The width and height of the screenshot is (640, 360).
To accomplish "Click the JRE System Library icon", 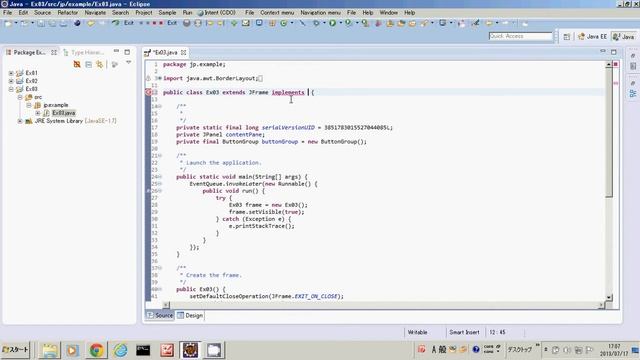I will click(x=29, y=121).
